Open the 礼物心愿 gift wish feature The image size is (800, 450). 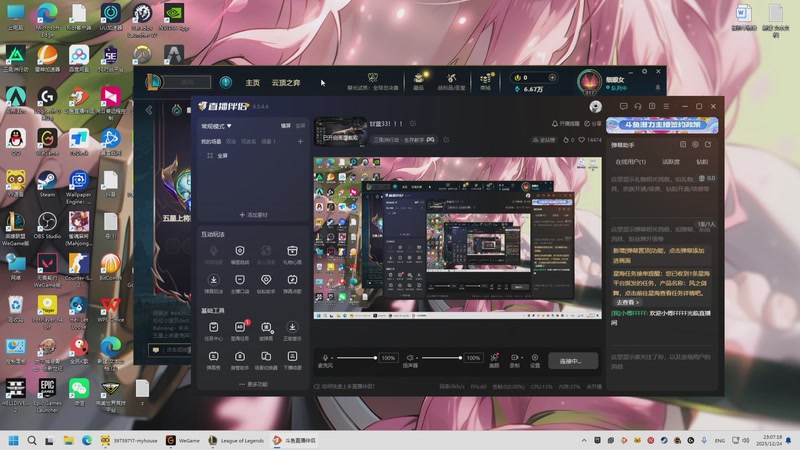tap(292, 254)
